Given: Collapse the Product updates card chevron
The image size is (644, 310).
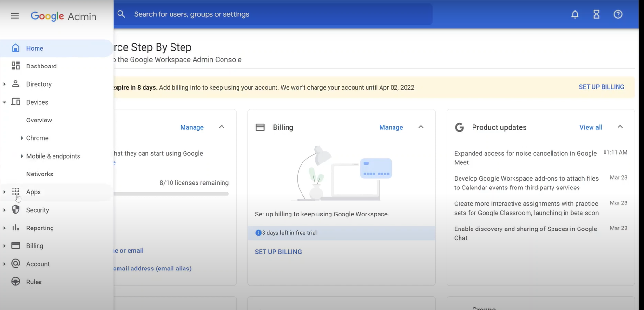Looking at the screenshot, I should [x=620, y=127].
